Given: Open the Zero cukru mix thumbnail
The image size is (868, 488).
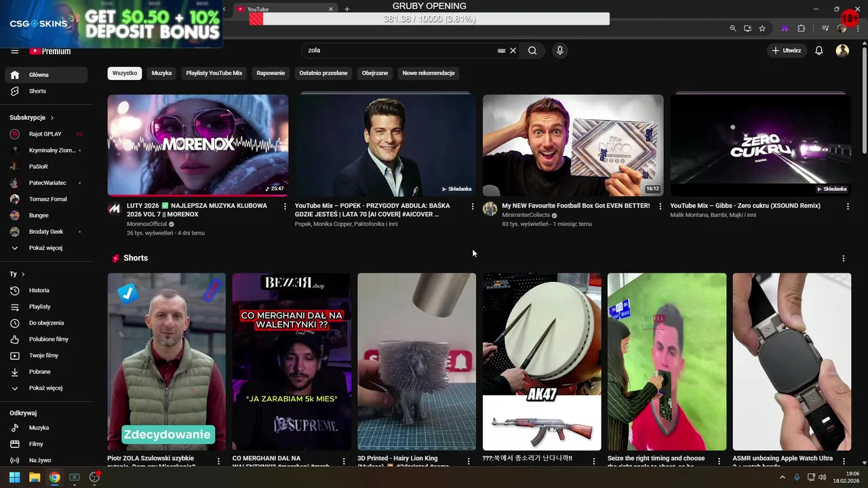Looking at the screenshot, I should pyautogui.click(x=760, y=145).
